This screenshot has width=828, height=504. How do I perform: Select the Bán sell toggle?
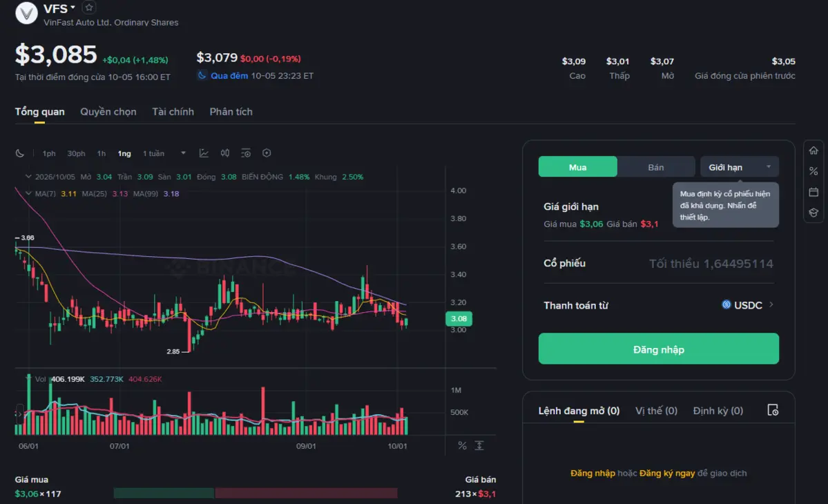click(x=656, y=167)
